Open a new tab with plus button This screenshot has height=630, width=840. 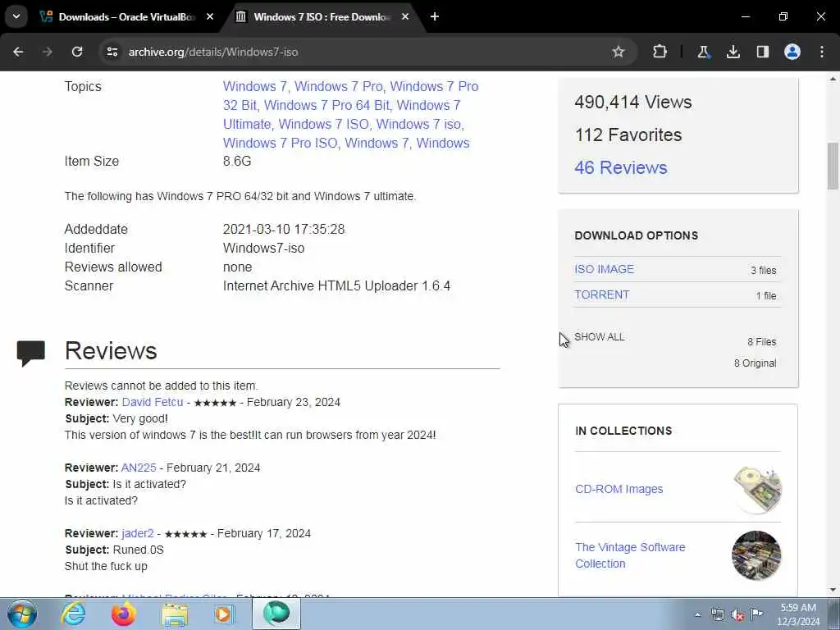point(435,16)
